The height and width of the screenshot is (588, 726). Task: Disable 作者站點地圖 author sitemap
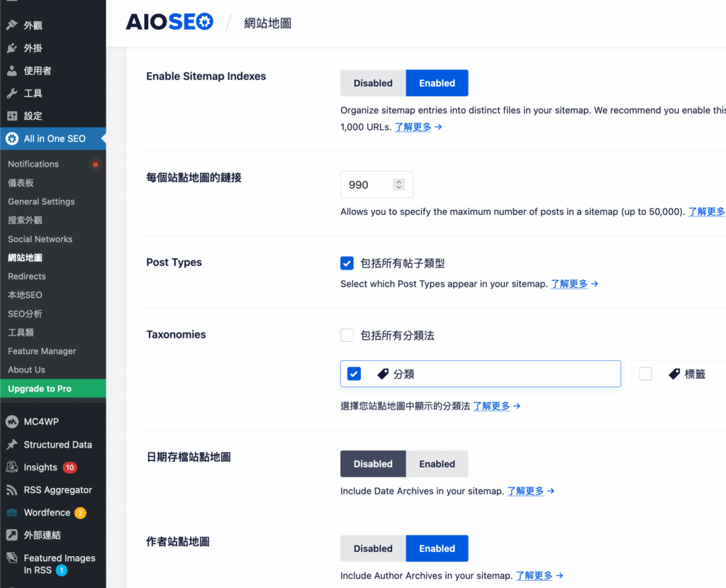pos(373,548)
